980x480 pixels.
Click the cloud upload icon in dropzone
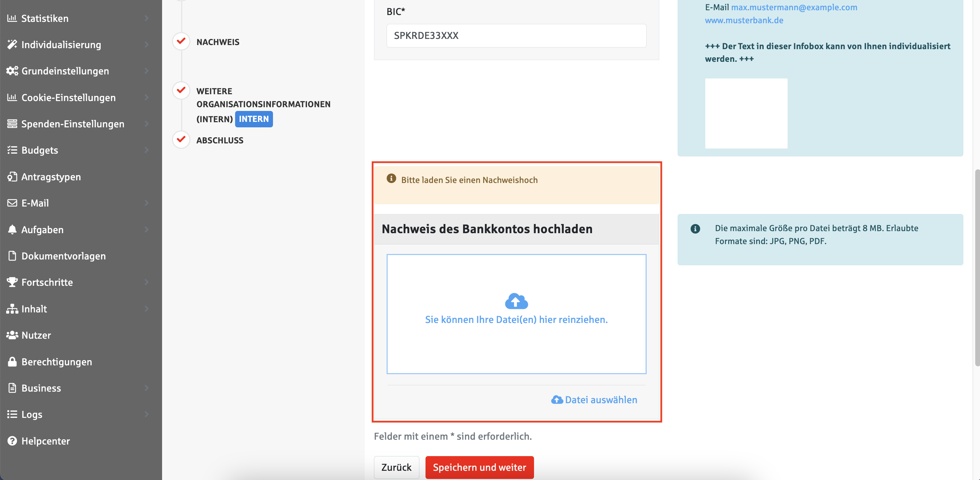516,301
